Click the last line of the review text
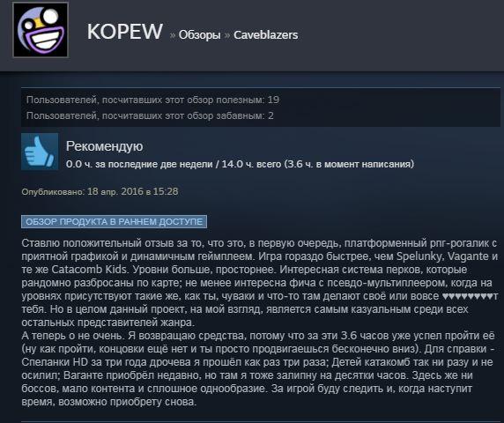The width and height of the screenshot is (504, 423). pos(109,402)
